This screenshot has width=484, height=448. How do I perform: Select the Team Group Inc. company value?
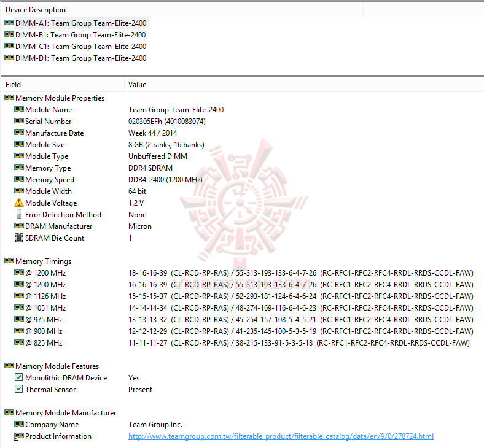155,425
